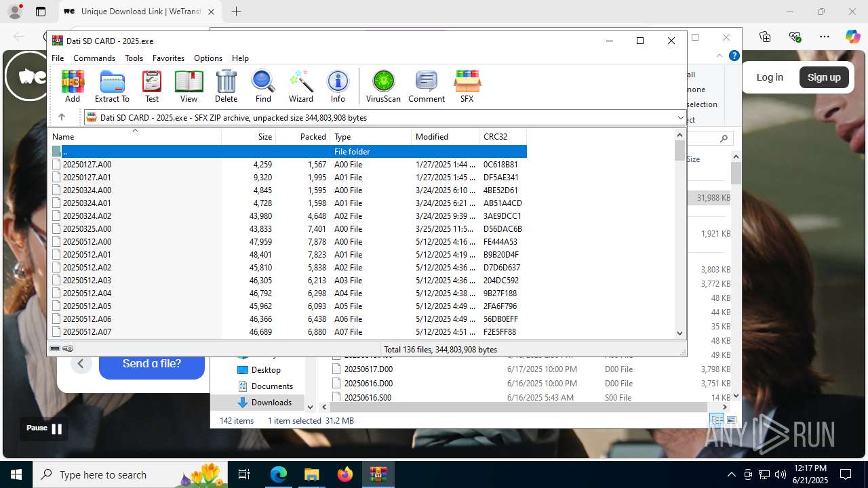Open the Commands menu
This screenshot has height=488, width=868.
click(94, 58)
